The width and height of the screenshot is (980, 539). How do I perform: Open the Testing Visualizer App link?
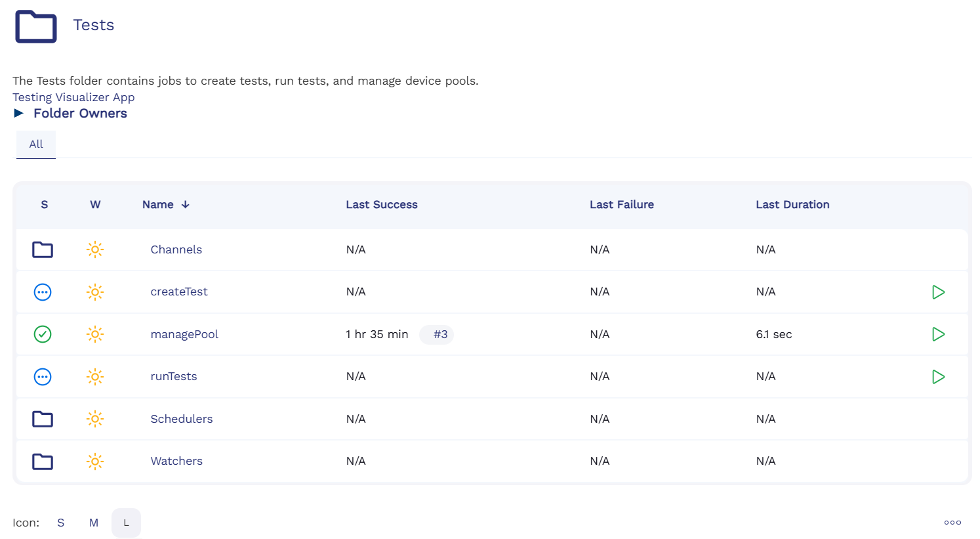(73, 97)
